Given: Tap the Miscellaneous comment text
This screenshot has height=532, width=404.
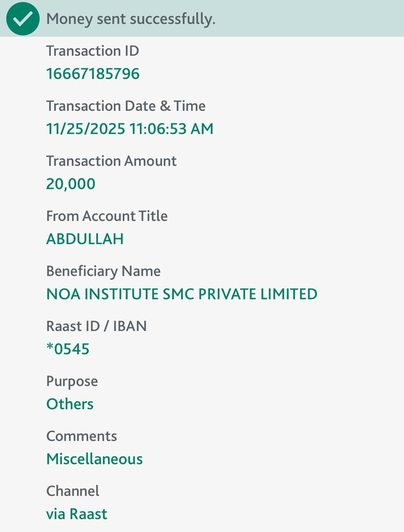Looking at the screenshot, I should click(94, 459).
